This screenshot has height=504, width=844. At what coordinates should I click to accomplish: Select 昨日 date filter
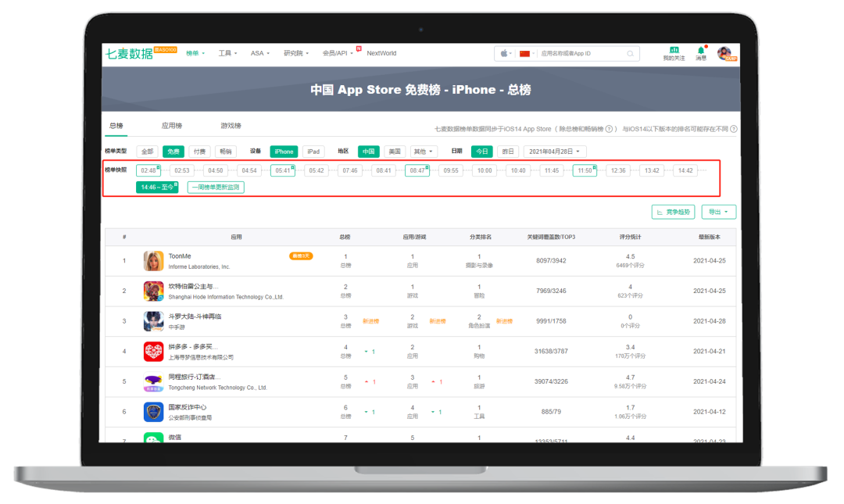[x=508, y=152]
